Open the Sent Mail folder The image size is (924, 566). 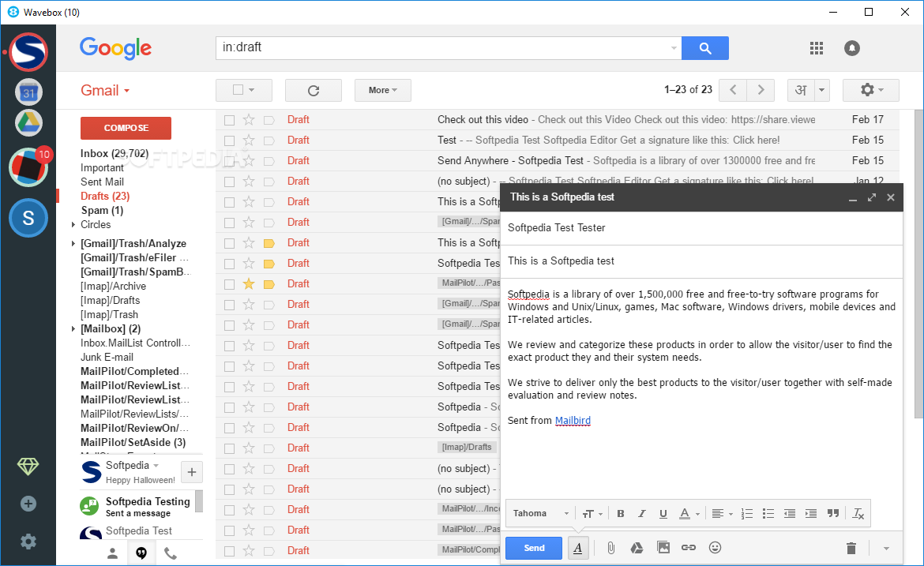point(102,182)
